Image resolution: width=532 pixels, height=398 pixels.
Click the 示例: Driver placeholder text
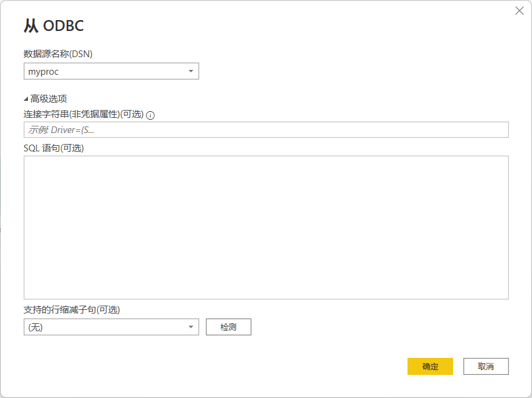click(61, 130)
